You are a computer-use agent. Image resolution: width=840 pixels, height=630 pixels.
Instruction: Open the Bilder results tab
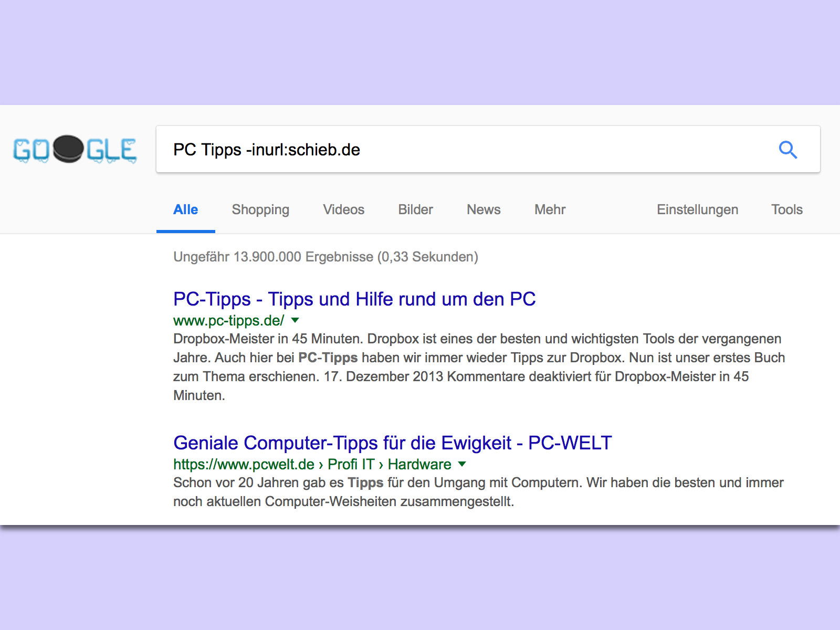coord(415,209)
